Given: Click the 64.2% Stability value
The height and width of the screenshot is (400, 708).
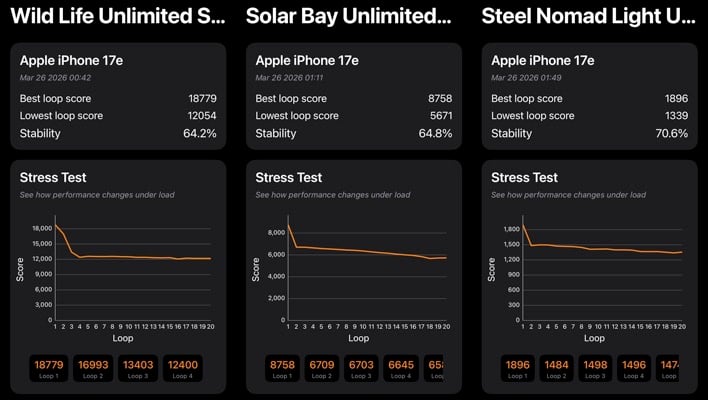Looking at the screenshot, I should coord(200,134).
